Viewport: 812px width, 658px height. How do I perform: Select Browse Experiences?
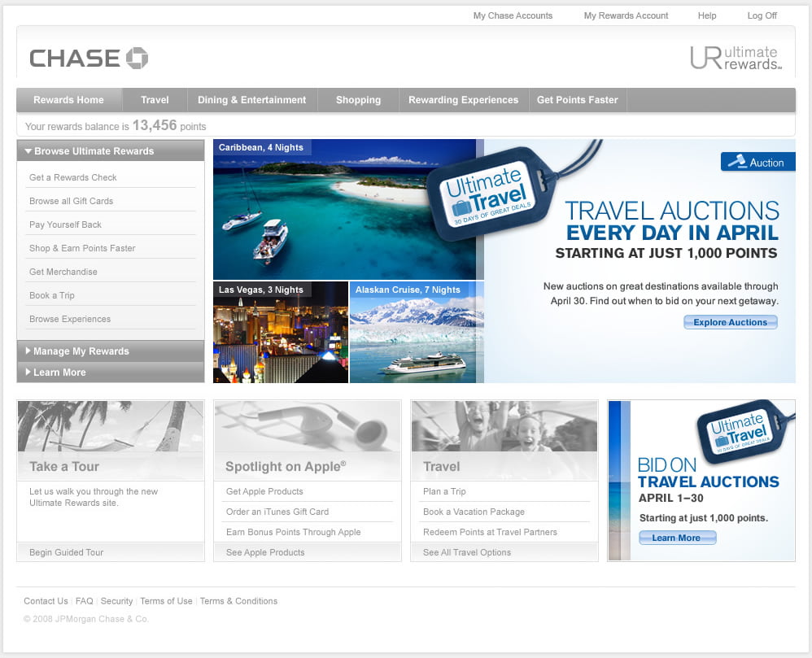pos(70,319)
